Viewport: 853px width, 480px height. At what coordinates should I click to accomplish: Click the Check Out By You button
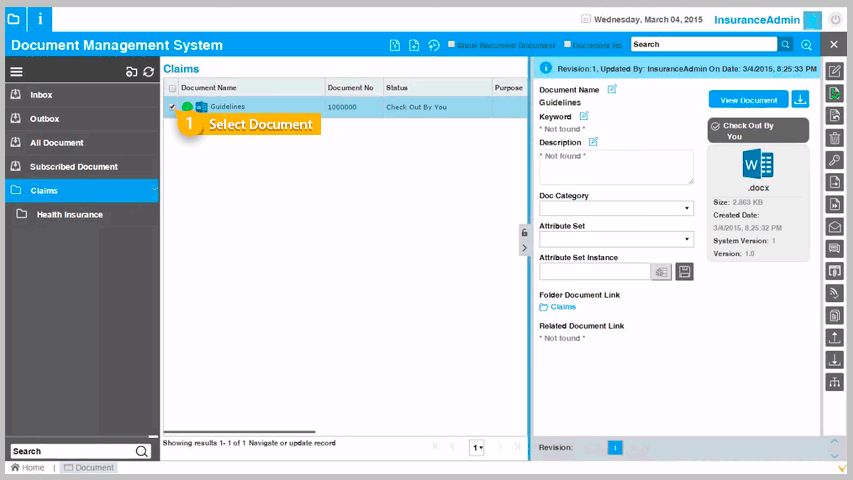758,131
